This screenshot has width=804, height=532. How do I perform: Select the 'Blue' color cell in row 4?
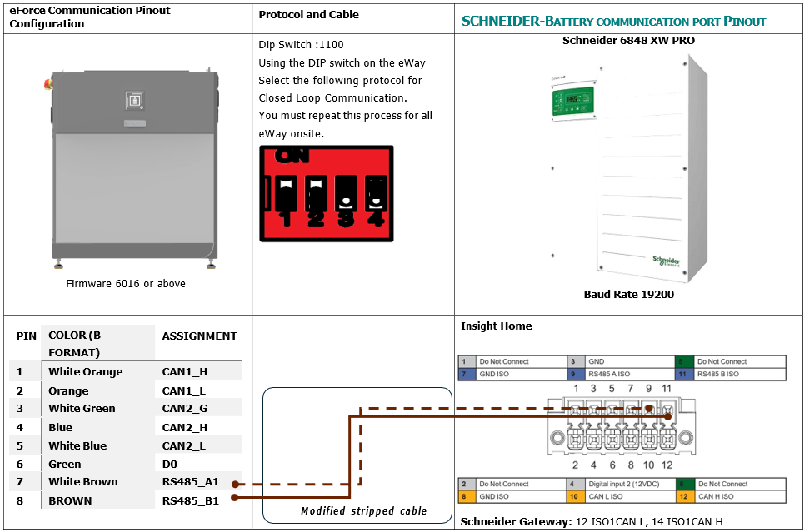pos(61,427)
